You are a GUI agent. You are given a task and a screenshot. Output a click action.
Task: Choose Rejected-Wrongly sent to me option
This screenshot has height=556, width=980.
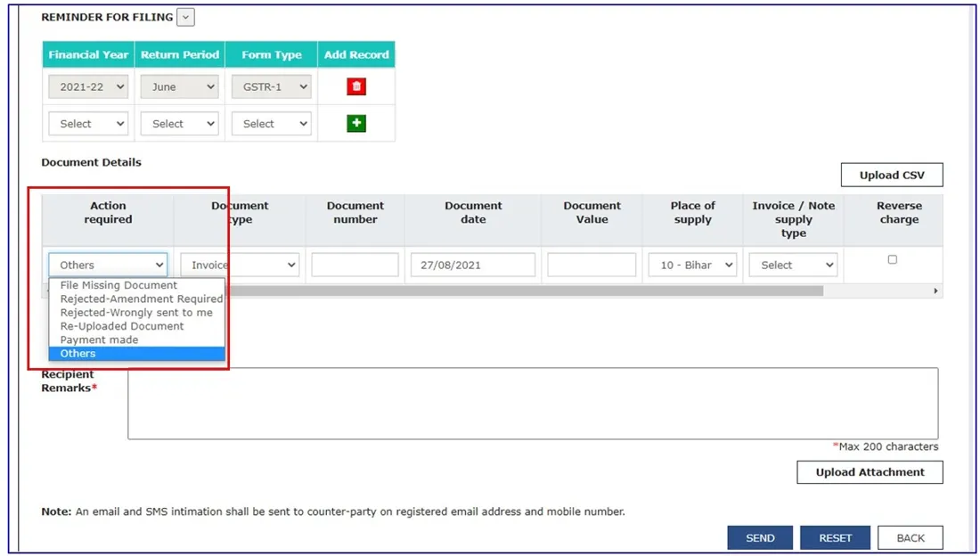coord(137,313)
